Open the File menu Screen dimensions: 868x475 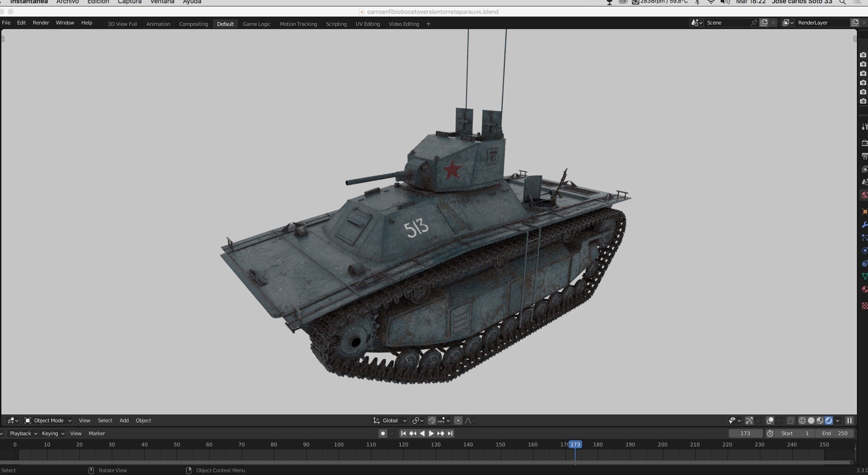6,23
